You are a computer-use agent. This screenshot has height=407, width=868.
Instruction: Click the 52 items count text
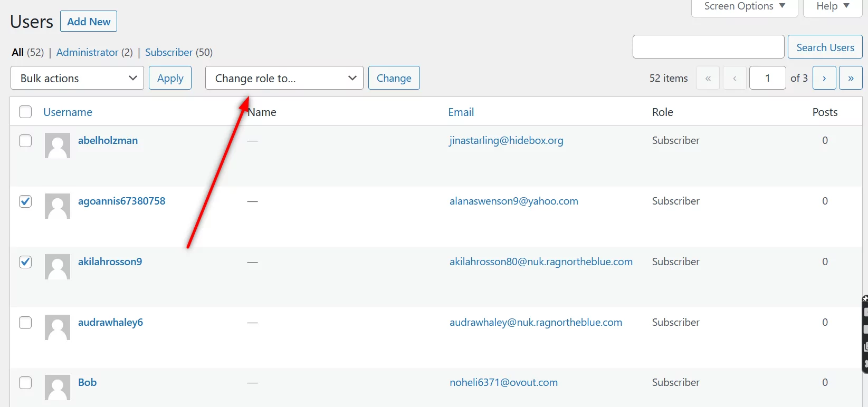[669, 78]
